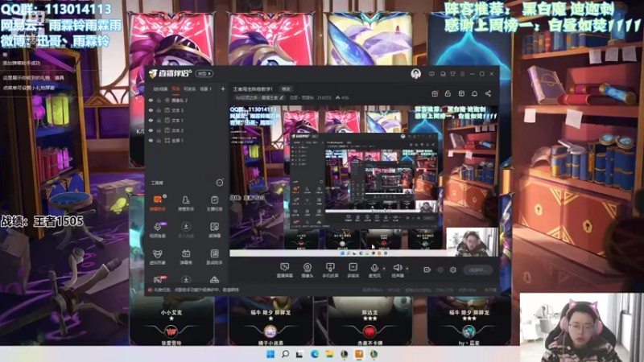Open the hamburger menu in the title bar

click(462, 74)
